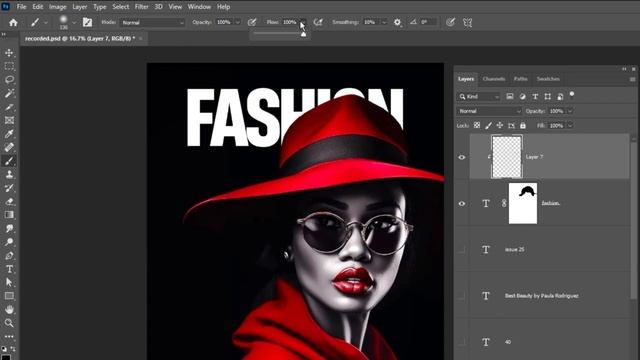Open the Image menu
This screenshot has height=360, width=640.
click(58, 7)
